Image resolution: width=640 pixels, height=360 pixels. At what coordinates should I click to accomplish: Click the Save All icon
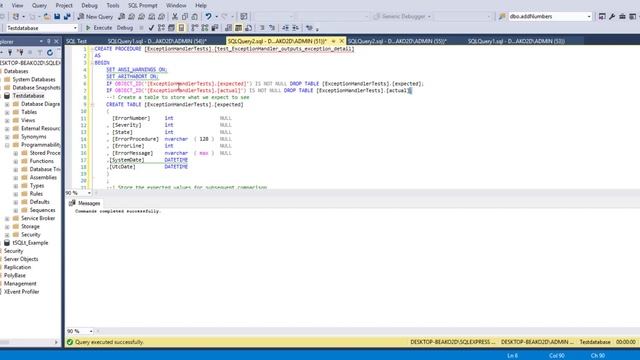click(67, 16)
